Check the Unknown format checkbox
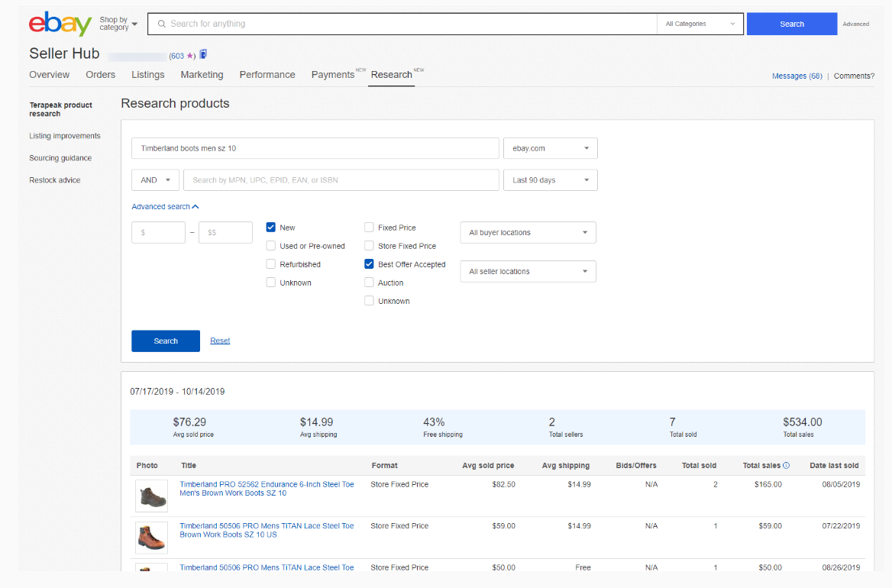This screenshot has width=892, height=588. click(x=369, y=301)
